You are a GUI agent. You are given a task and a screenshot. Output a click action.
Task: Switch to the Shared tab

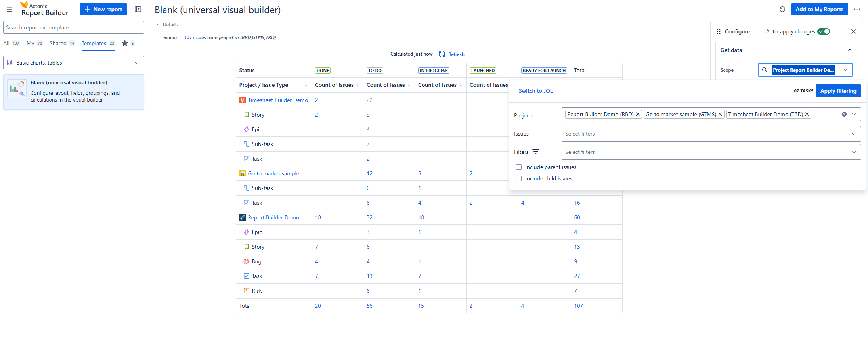pyautogui.click(x=62, y=43)
